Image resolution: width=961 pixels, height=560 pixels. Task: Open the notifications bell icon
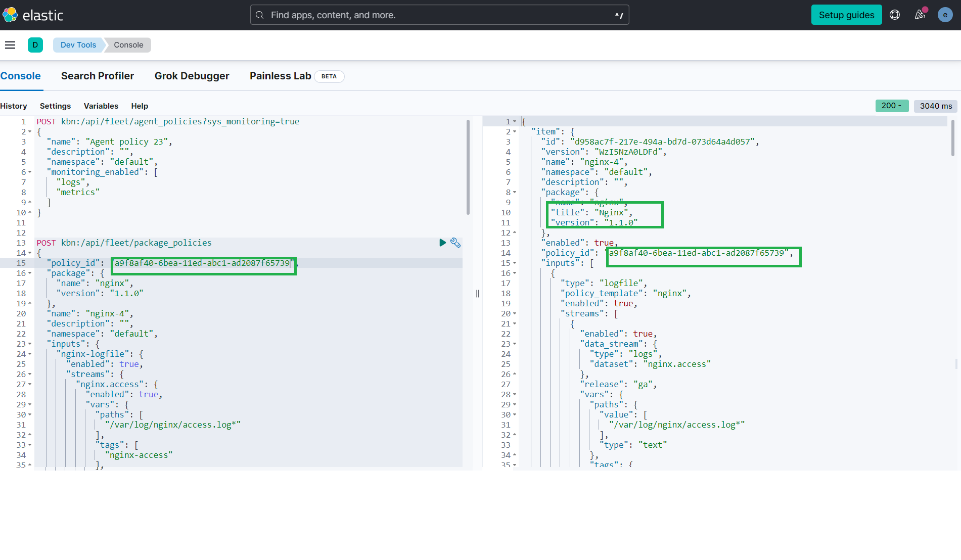pyautogui.click(x=920, y=16)
